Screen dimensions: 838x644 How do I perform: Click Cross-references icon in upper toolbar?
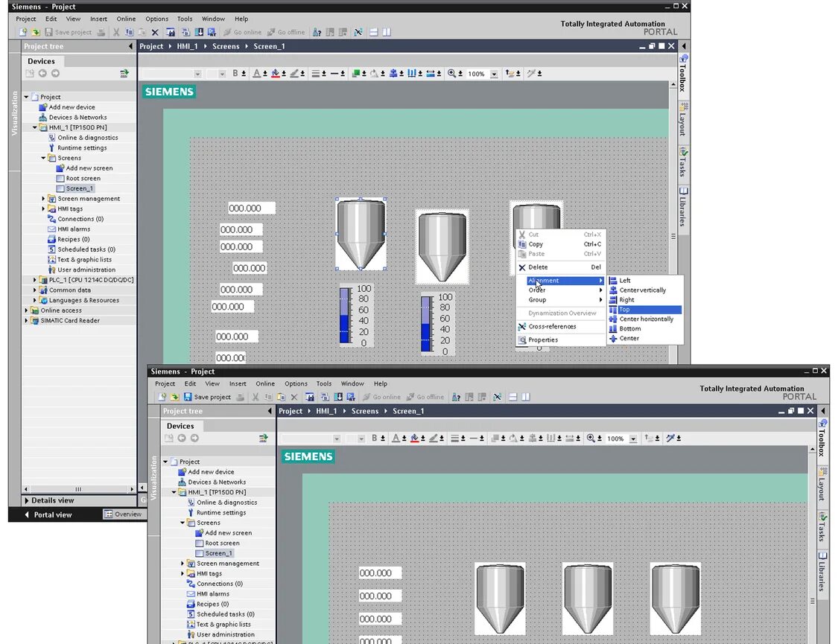point(358,32)
